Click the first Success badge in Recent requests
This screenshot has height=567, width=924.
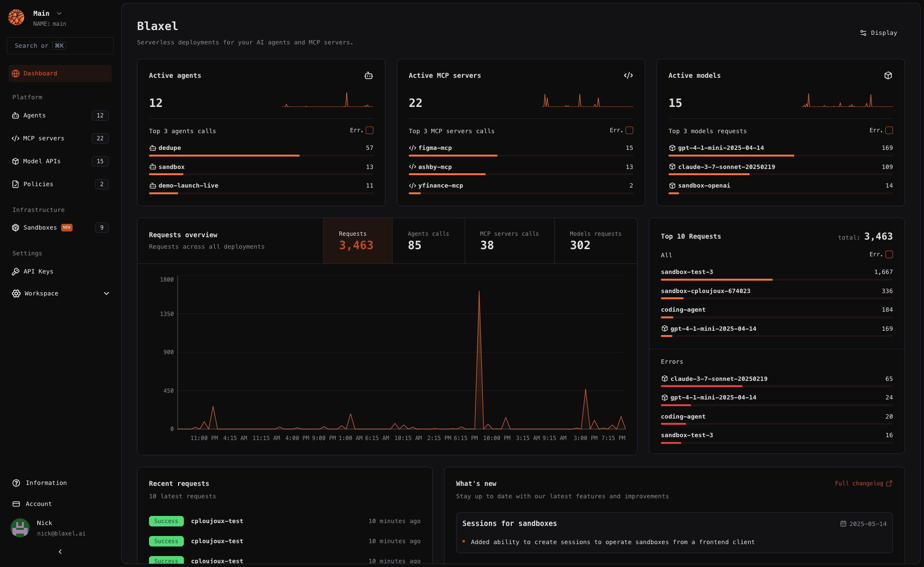pyautogui.click(x=166, y=521)
